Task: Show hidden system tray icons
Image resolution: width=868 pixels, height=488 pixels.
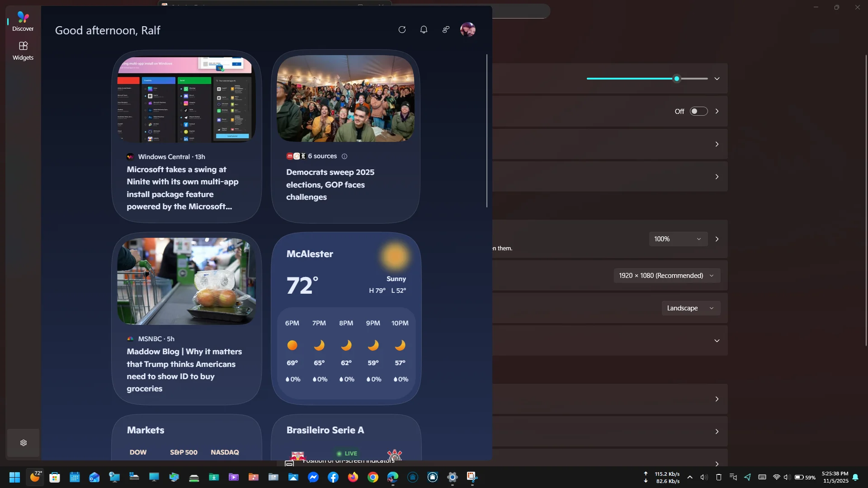Action: (690, 477)
